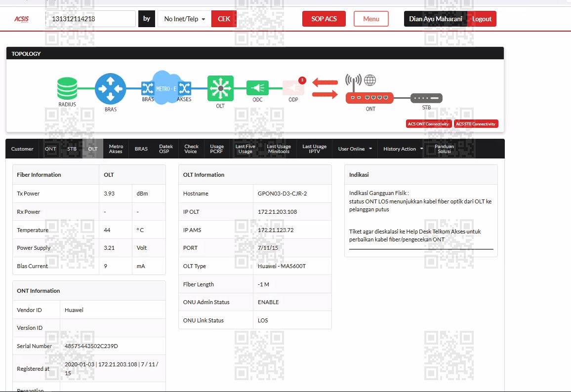
Task: Click the ONU Admin Status value ENABLE
Action: click(268, 302)
